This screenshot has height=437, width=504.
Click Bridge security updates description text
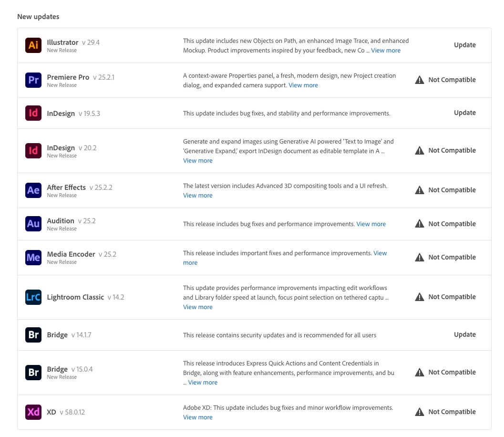[279, 335]
